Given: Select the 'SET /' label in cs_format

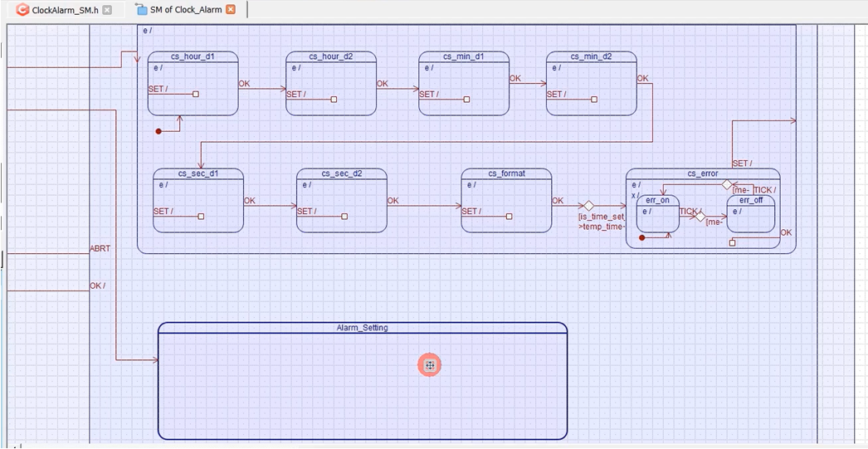Looking at the screenshot, I should click(471, 211).
